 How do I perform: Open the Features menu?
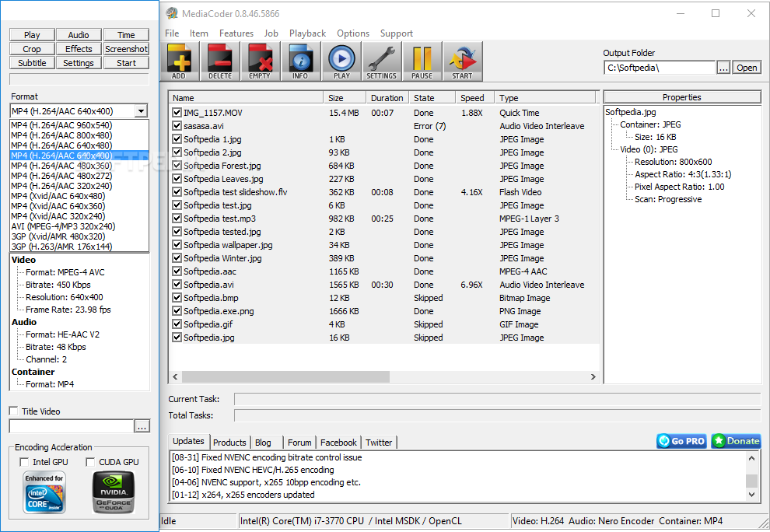(236, 33)
